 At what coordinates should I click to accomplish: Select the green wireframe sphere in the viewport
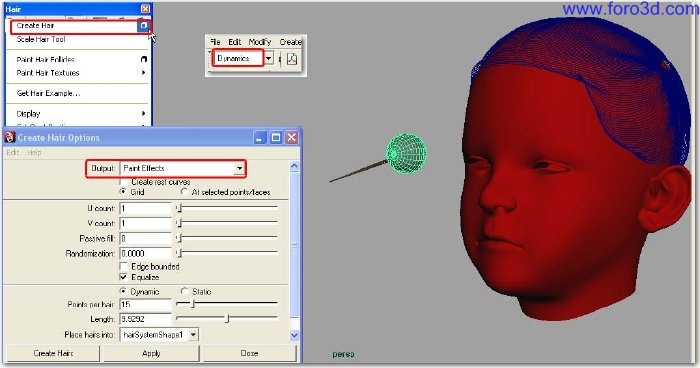point(406,153)
